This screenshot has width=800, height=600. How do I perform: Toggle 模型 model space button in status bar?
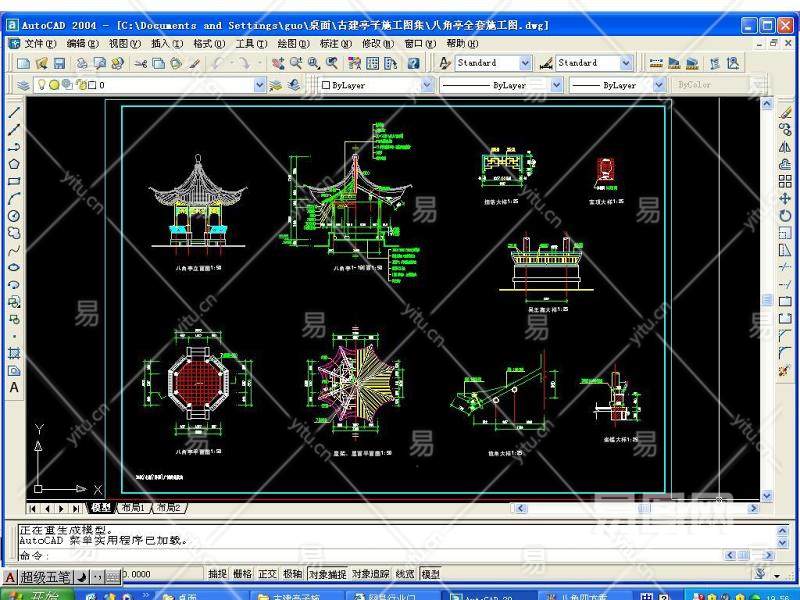pyautogui.click(x=431, y=574)
